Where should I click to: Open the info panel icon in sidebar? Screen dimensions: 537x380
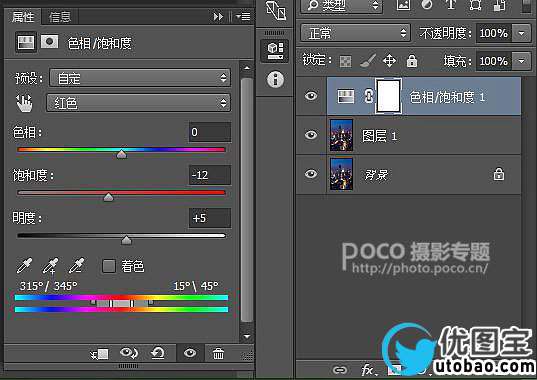pos(276,80)
